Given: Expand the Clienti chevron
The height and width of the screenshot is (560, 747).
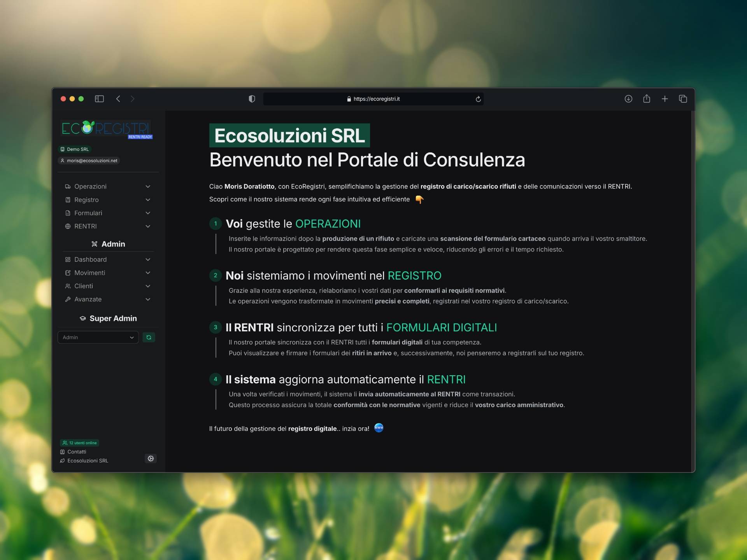Looking at the screenshot, I should (x=148, y=286).
